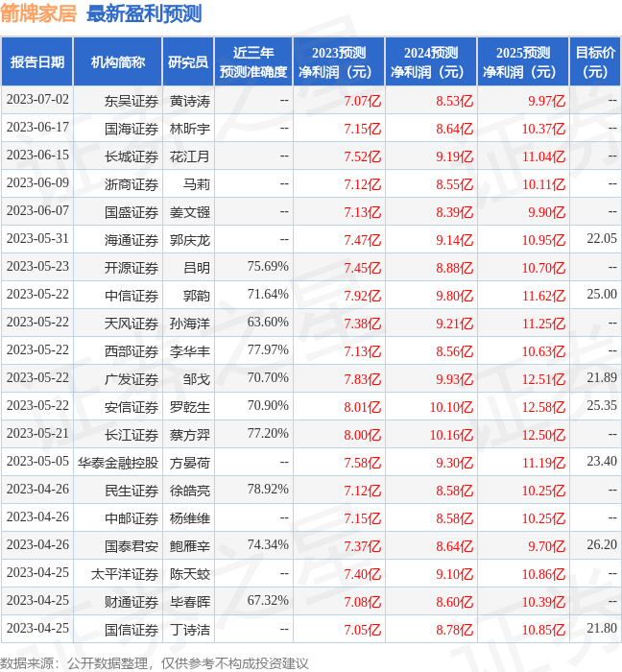Screen dimensions: 622x672
Task: Click analyst name 黄诗涛
Action: click(x=190, y=101)
